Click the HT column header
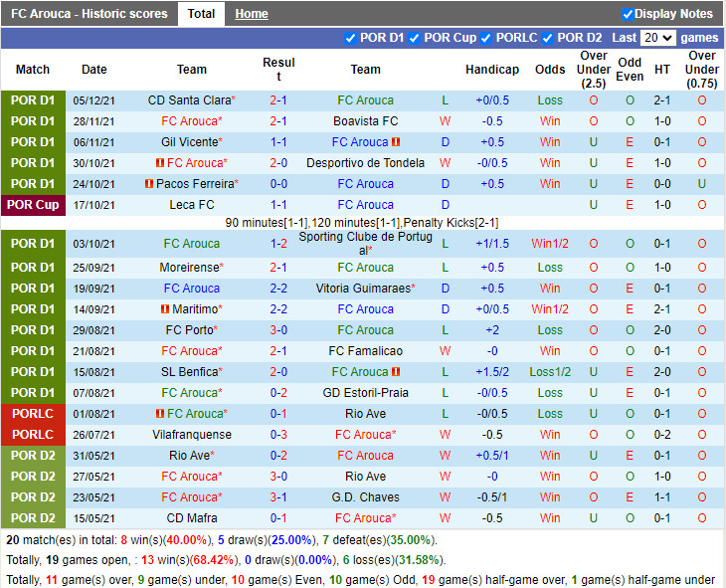This screenshot has height=588, width=726. [x=662, y=70]
